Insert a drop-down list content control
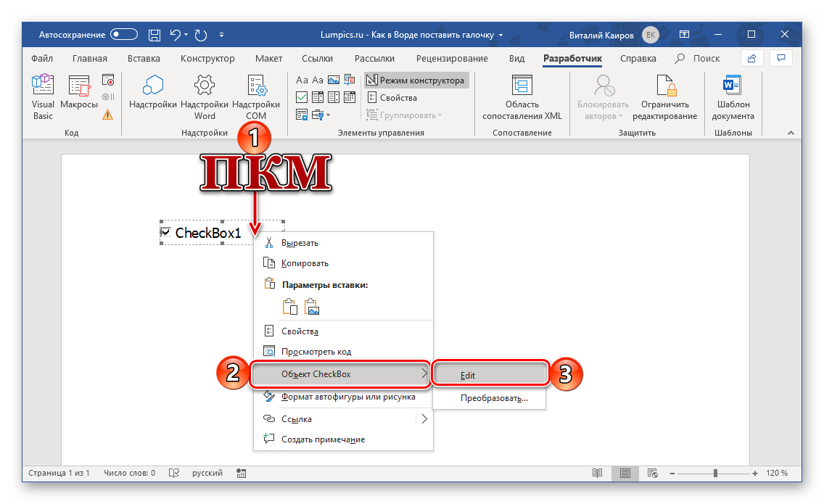The width and height of the screenshot is (824, 504). [333, 97]
